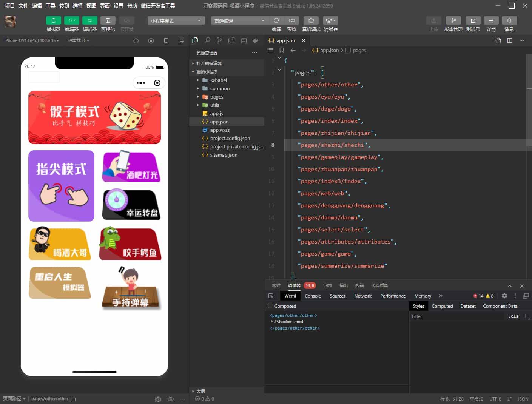
Task: Toggle the simulator (模拟器) panel button
Action: [54, 20]
